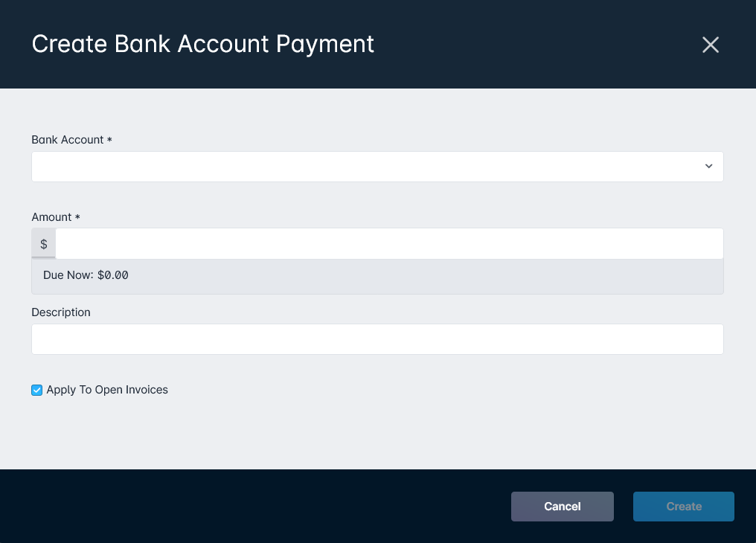Click the close icon in the header

click(710, 45)
